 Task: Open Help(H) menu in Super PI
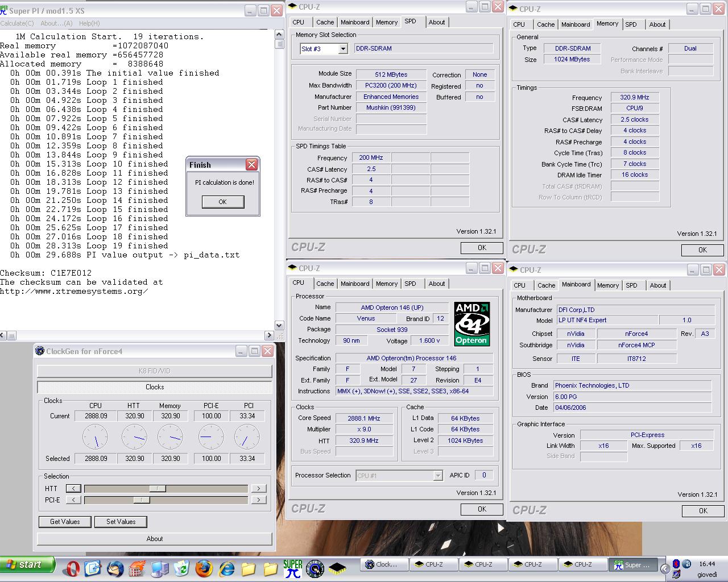click(x=89, y=23)
